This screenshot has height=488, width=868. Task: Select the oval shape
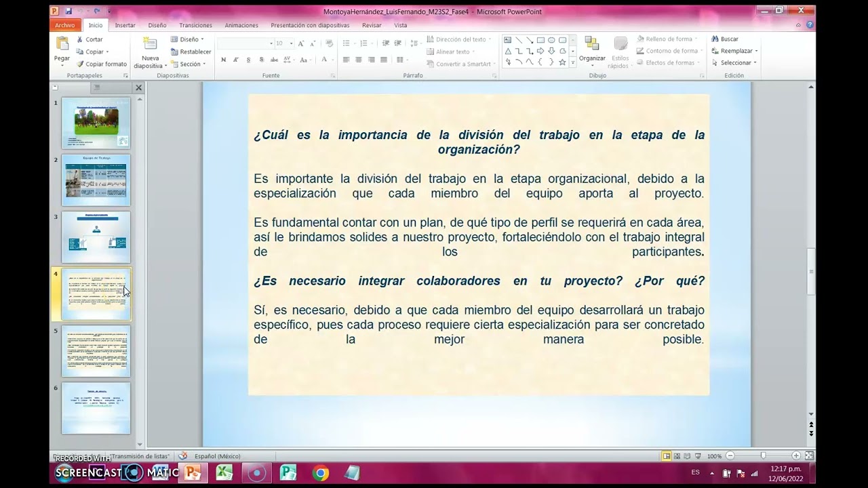(x=551, y=40)
